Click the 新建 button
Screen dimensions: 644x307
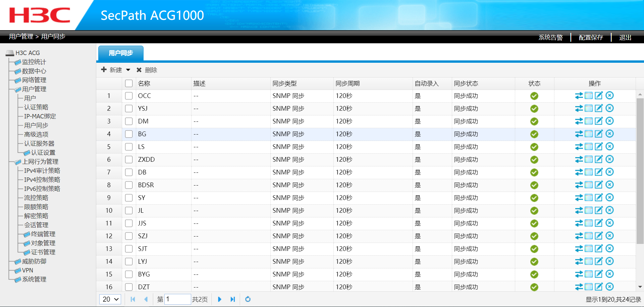112,70
